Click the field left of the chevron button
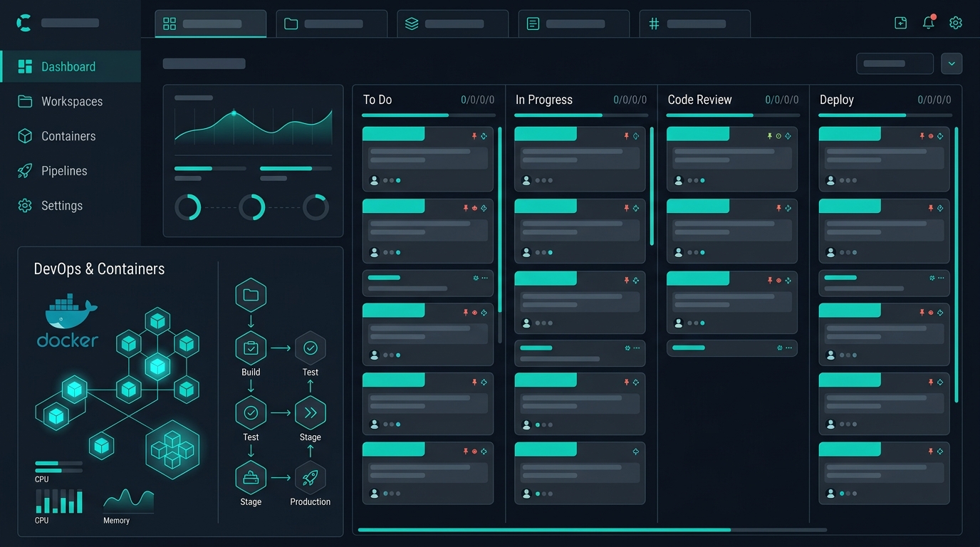 point(895,63)
